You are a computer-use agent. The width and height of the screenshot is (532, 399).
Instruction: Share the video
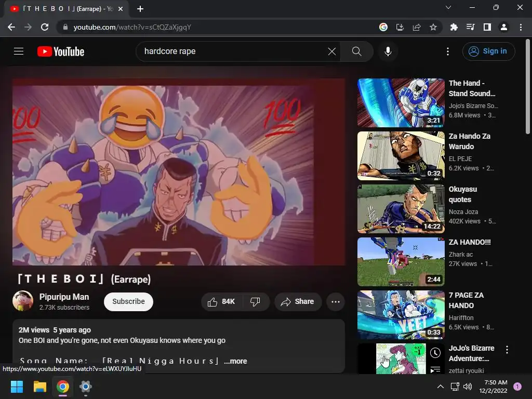[x=298, y=302]
